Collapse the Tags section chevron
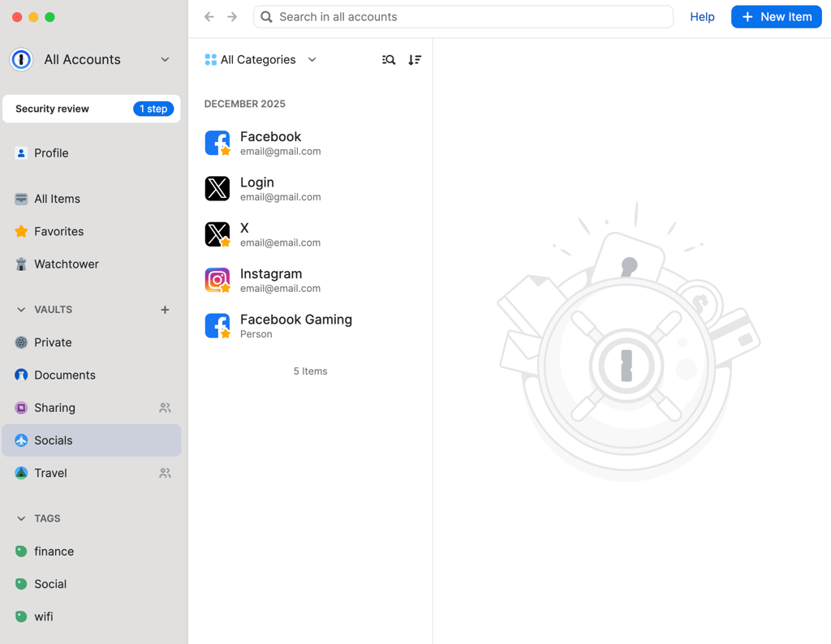The width and height of the screenshot is (831, 644). 21,518
